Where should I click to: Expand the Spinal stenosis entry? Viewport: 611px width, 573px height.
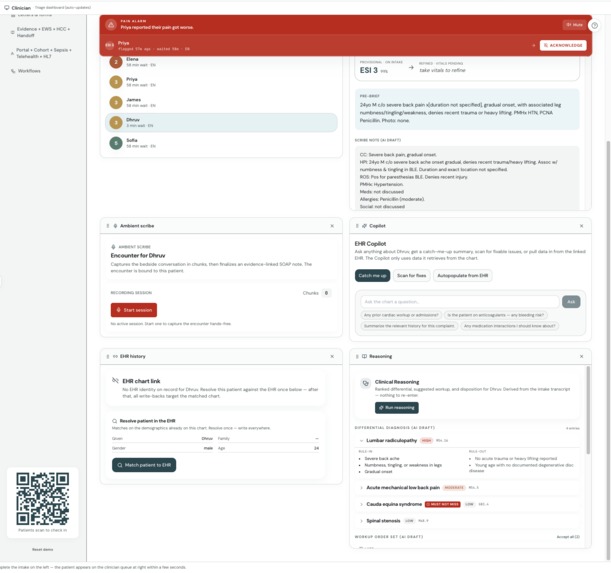coord(361,521)
